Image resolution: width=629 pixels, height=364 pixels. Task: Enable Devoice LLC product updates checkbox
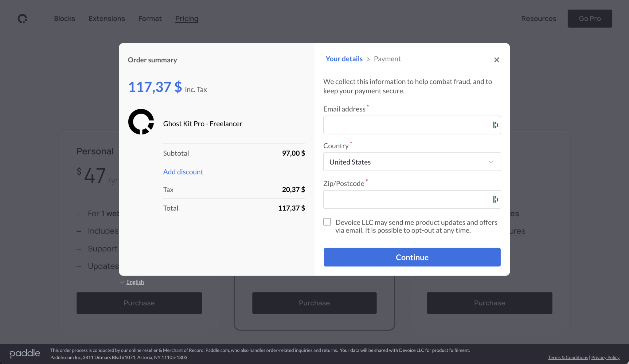pos(327,222)
